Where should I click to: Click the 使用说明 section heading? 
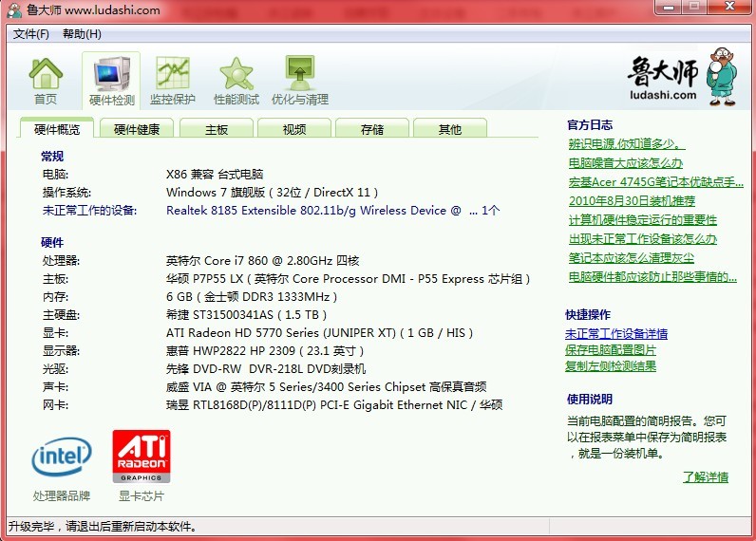pyautogui.click(x=590, y=400)
